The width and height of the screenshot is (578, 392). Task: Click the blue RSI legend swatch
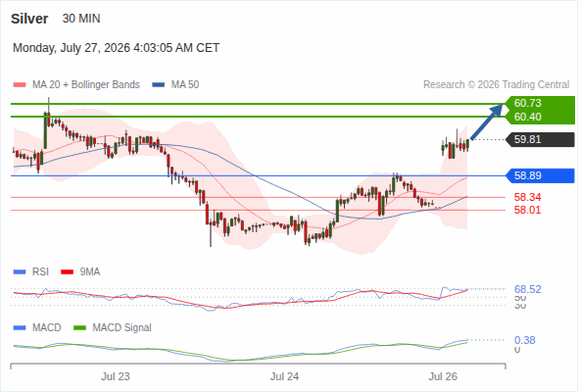pyautogui.click(x=20, y=272)
